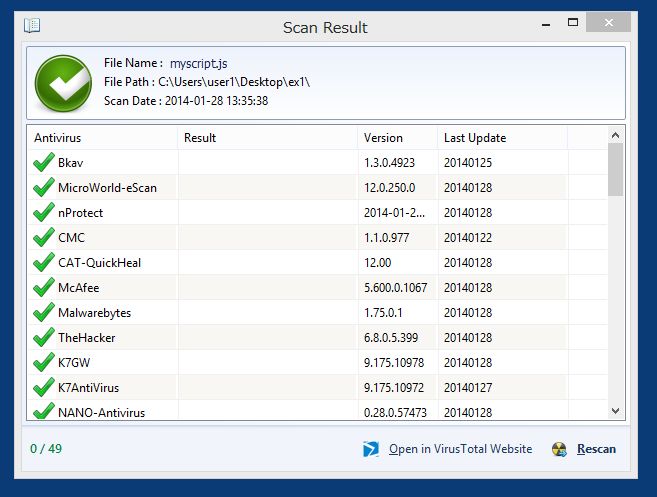Click version 12.00 for CAT-QuickHeal
The width and height of the screenshot is (657, 497).
(378, 263)
